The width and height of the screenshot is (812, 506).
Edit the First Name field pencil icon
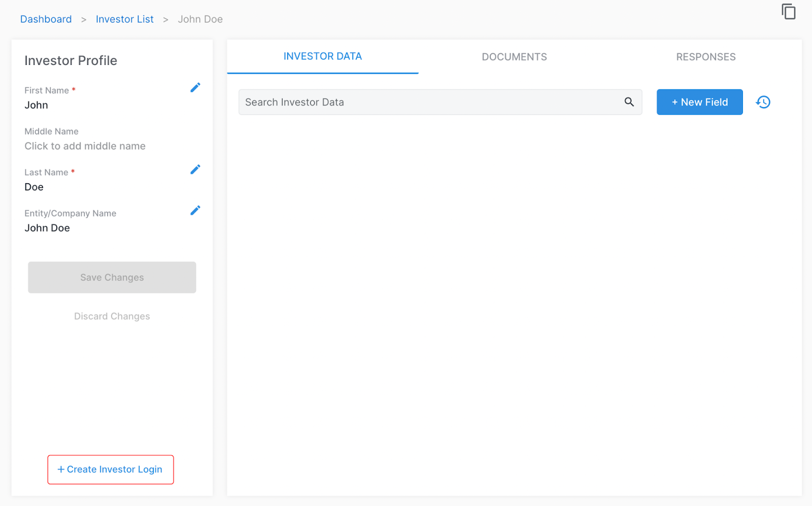pos(195,88)
